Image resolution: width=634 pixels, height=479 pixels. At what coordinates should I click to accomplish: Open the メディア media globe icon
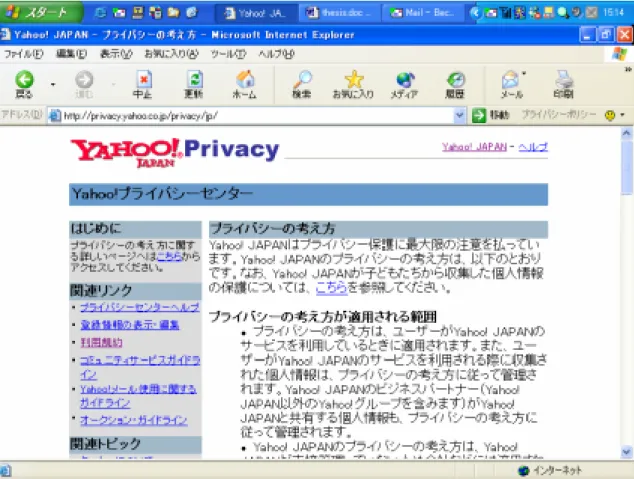click(x=404, y=84)
